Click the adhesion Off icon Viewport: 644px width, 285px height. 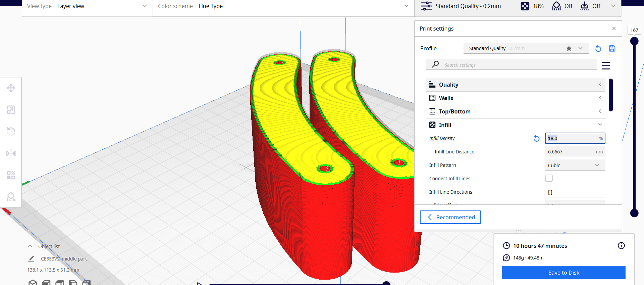pos(584,6)
